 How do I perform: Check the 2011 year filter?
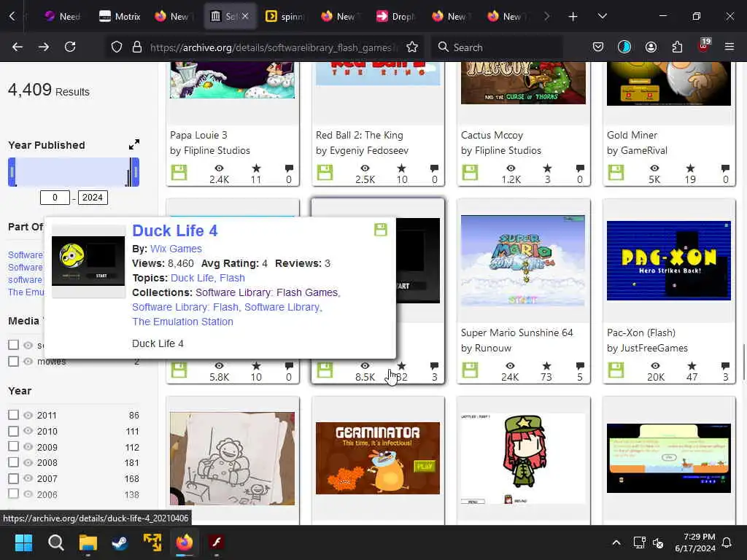click(13, 415)
